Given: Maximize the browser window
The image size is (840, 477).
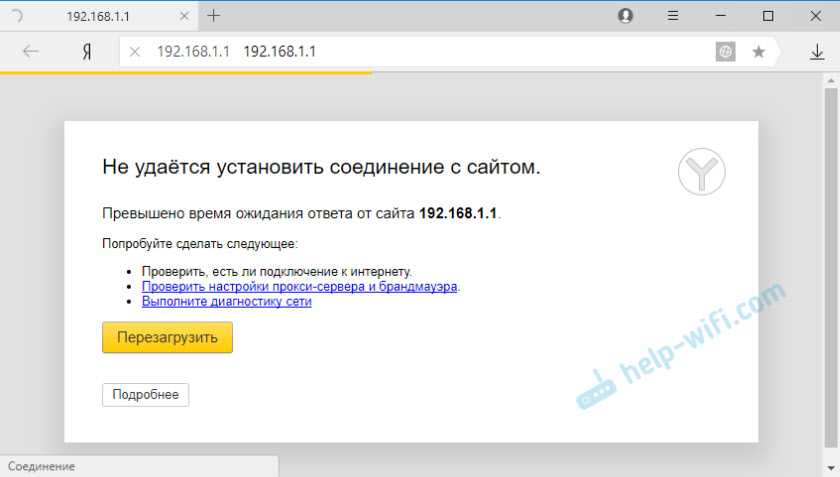Looking at the screenshot, I should pos(767,16).
